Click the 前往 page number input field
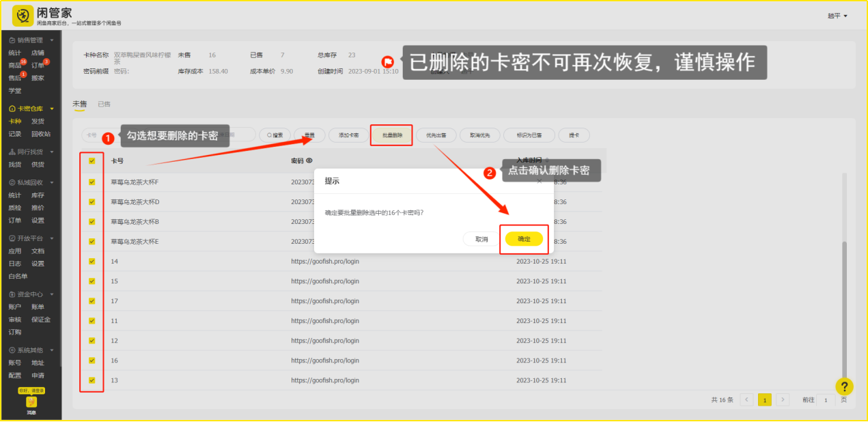 (826, 399)
